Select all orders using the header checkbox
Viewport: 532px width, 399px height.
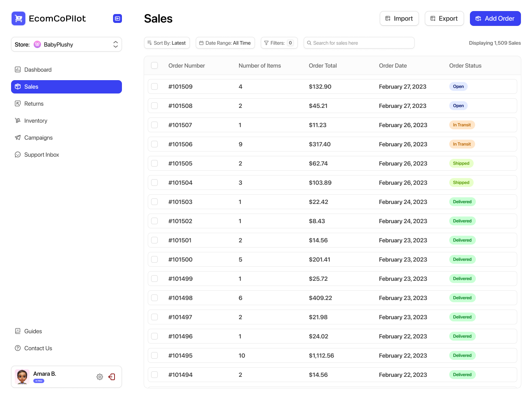(x=154, y=65)
